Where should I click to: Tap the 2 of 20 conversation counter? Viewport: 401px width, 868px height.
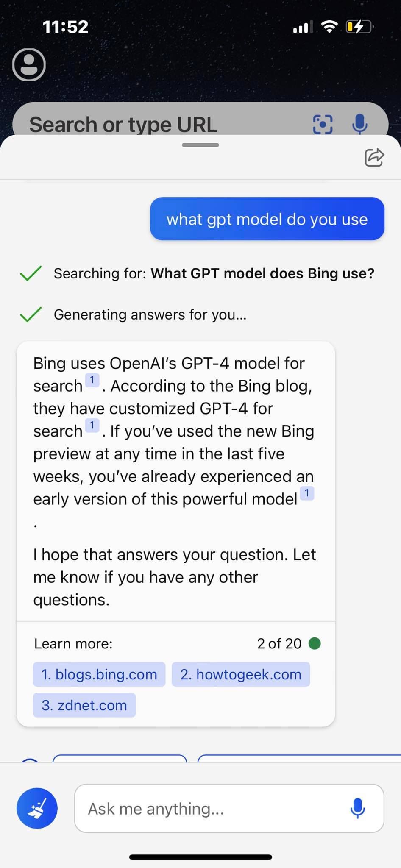(x=278, y=643)
